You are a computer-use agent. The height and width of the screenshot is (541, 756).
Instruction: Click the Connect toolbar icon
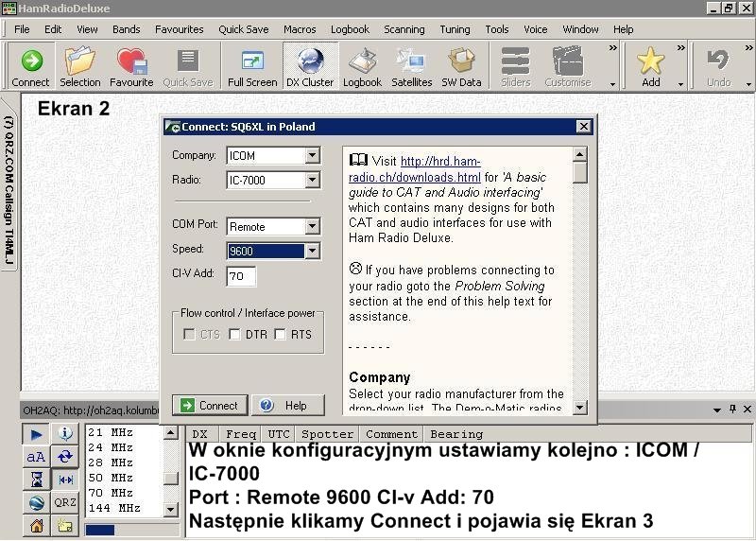coord(31,66)
